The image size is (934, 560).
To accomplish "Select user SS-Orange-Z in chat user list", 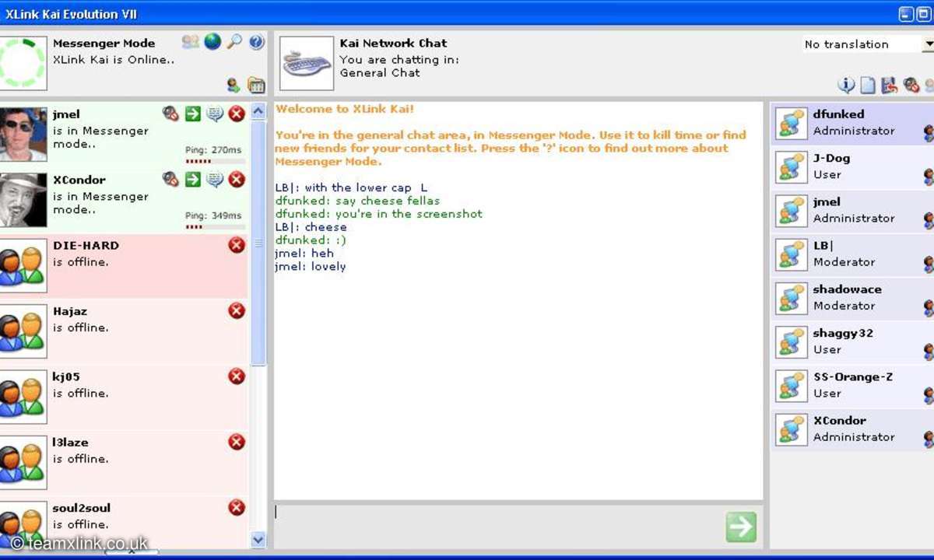I will tap(852, 385).
